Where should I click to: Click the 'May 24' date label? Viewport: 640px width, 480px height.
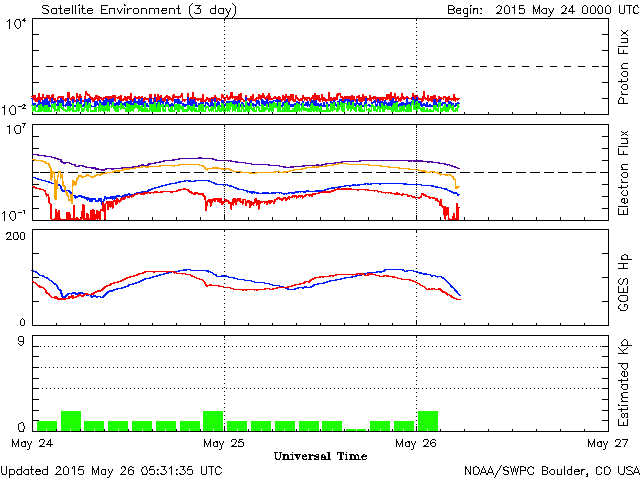coord(32,443)
